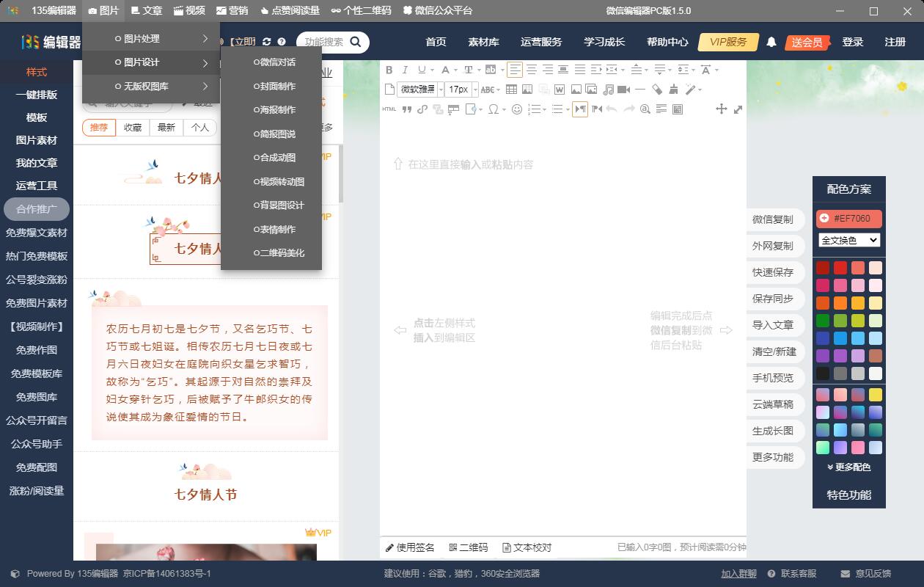The height and width of the screenshot is (587, 924).
Task: Expand editor to fullscreen with arrow icon
Action: pyautogui.click(x=738, y=109)
